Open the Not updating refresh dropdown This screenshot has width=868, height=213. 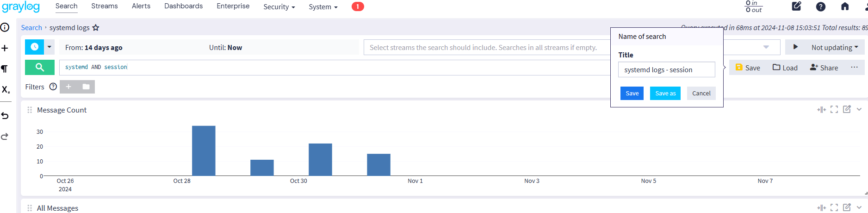point(834,47)
